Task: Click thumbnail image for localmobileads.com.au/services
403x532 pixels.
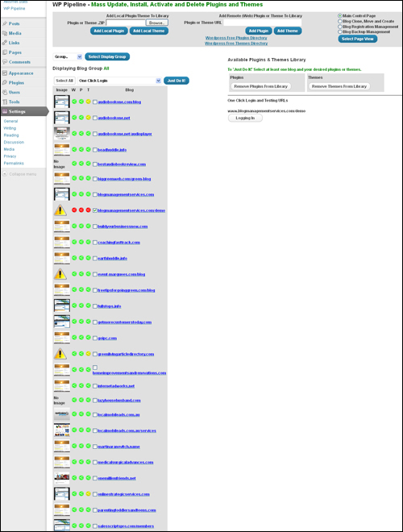Action: 62,430
